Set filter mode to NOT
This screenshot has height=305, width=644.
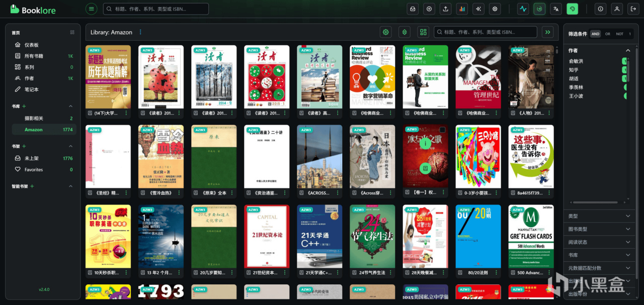(x=619, y=34)
